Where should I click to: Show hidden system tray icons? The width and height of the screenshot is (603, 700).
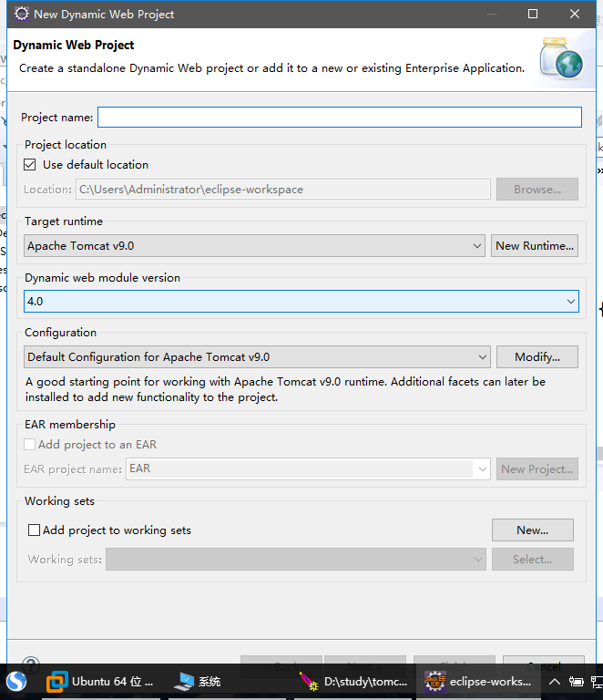[x=554, y=682]
